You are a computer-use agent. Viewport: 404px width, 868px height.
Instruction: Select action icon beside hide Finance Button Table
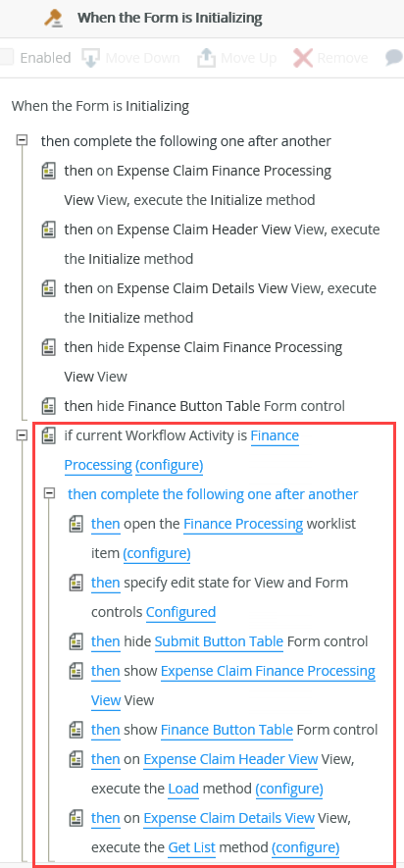[x=49, y=406]
